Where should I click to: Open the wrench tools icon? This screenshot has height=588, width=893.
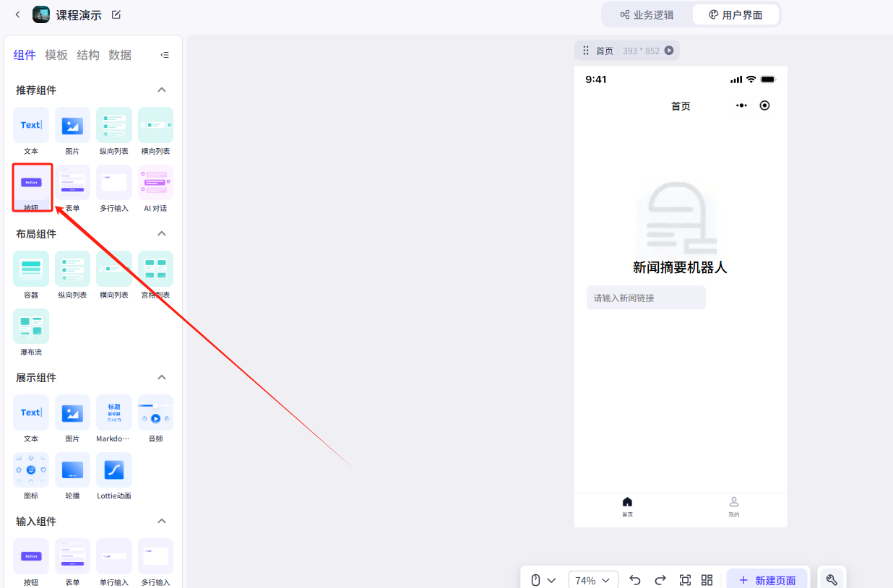click(832, 580)
